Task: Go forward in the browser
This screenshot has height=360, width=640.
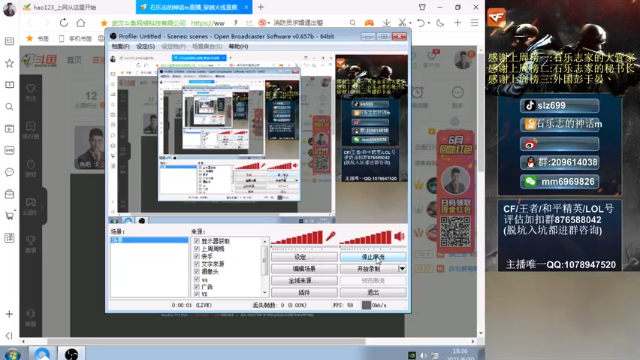Action: (x=46, y=23)
